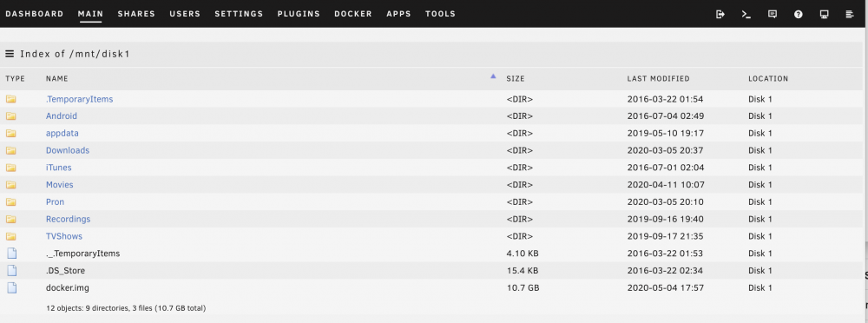Open the .TemporaryItems folder link

pos(79,99)
